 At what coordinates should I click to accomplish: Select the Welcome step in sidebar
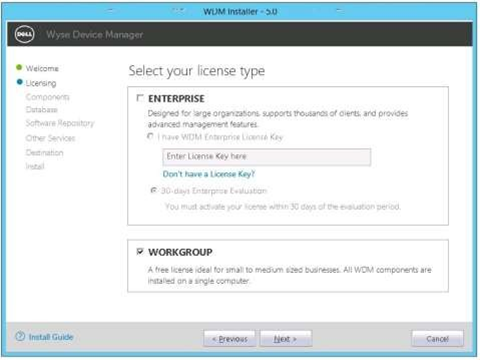tap(42, 68)
